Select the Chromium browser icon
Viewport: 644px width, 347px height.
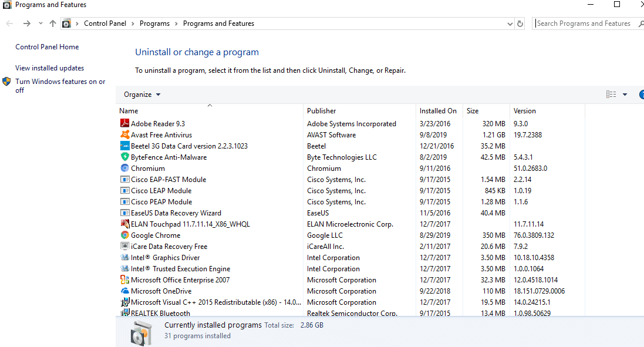pyautogui.click(x=124, y=168)
